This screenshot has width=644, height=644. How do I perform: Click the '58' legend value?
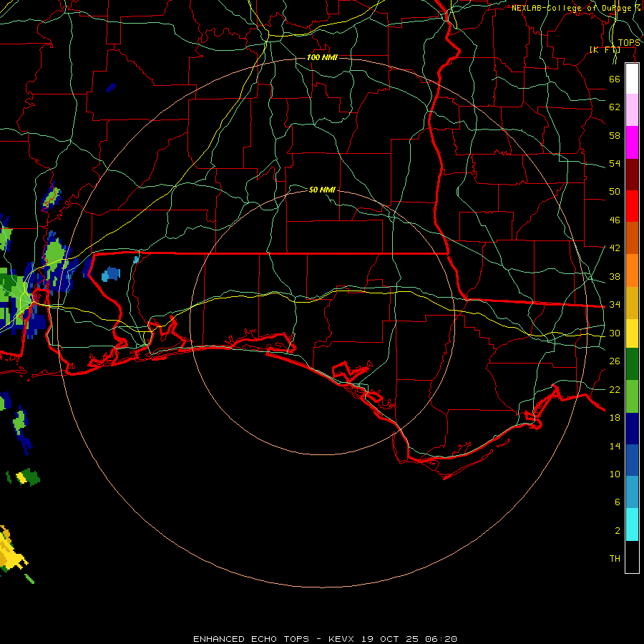coord(615,135)
